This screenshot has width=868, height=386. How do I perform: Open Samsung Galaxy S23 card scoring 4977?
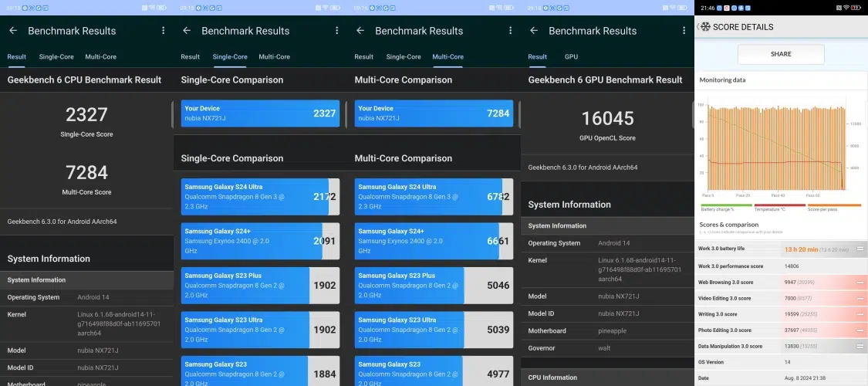[x=434, y=371]
